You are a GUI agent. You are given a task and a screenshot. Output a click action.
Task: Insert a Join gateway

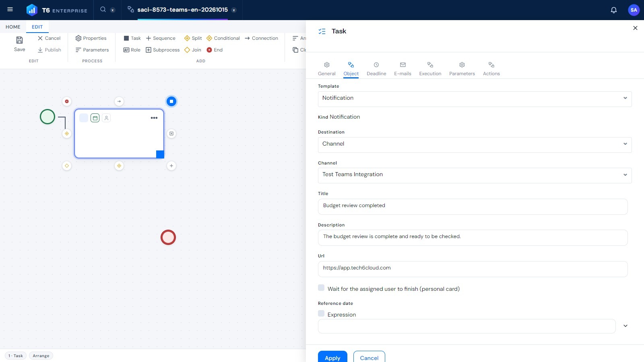[193, 50]
